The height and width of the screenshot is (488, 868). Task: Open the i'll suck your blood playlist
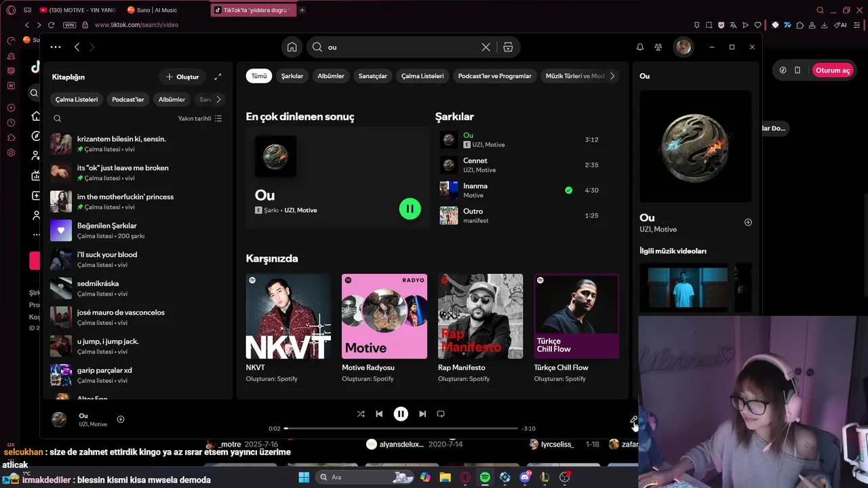[x=138, y=260]
